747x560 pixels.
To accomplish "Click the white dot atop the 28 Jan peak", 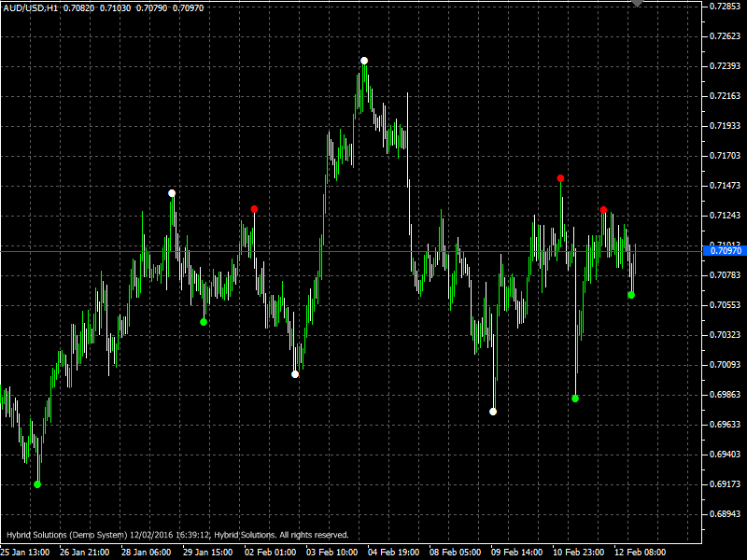I will [171, 192].
